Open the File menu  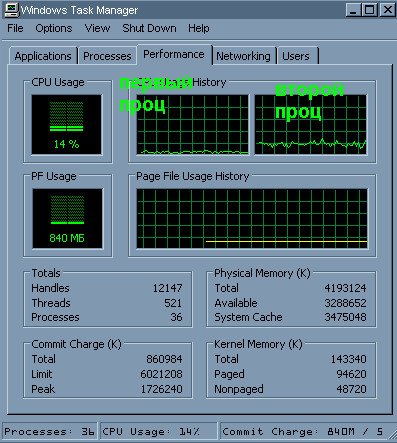(15, 28)
